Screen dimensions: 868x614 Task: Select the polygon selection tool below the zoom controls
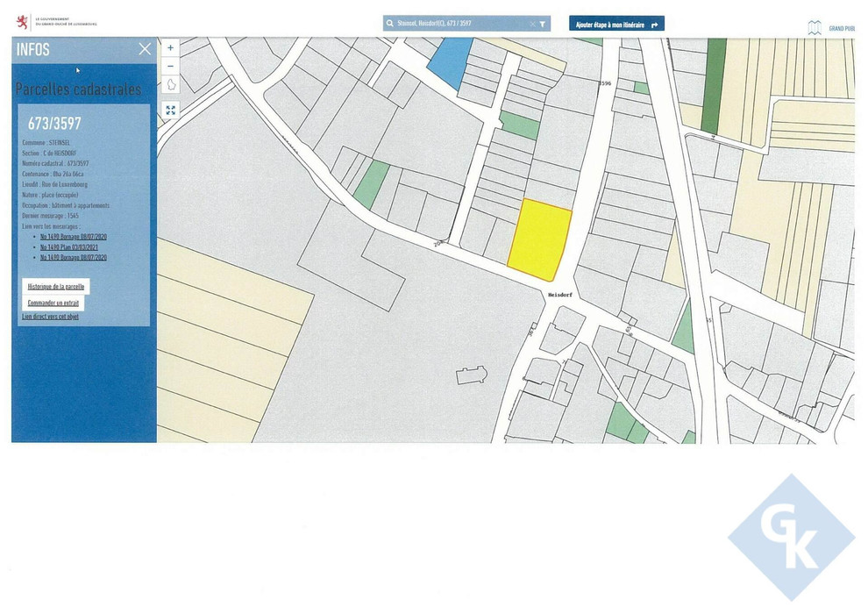tap(170, 84)
